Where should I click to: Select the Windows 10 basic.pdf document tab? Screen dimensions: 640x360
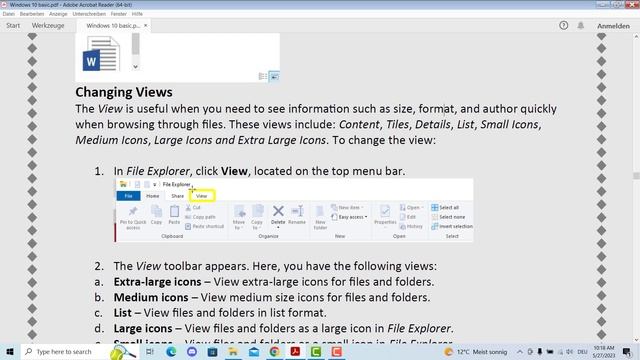(113, 25)
